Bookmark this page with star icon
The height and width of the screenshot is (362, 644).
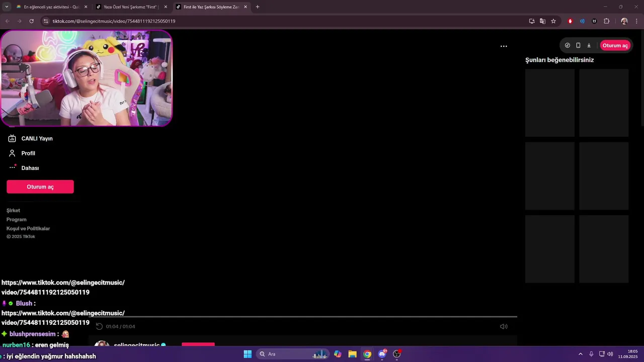pos(553,21)
